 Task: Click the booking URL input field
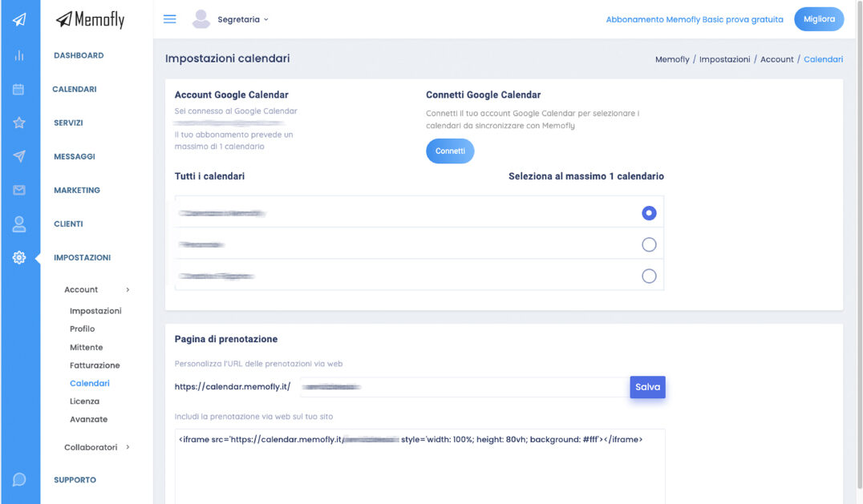tap(464, 387)
